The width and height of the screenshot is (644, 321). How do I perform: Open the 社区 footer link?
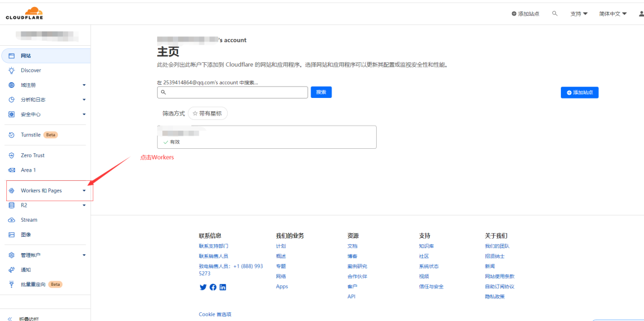pyautogui.click(x=424, y=256)
